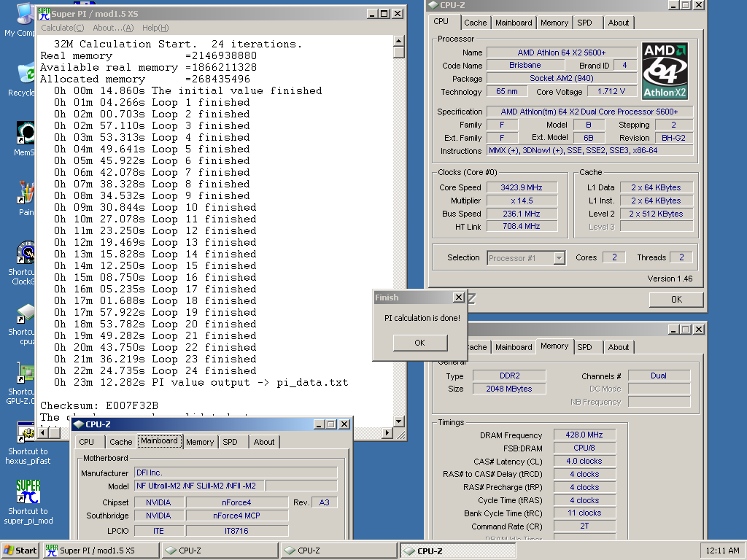Select Memory tab in bottom-left CPU-Z window
The image size is (747, 560).
pos(200,442)
